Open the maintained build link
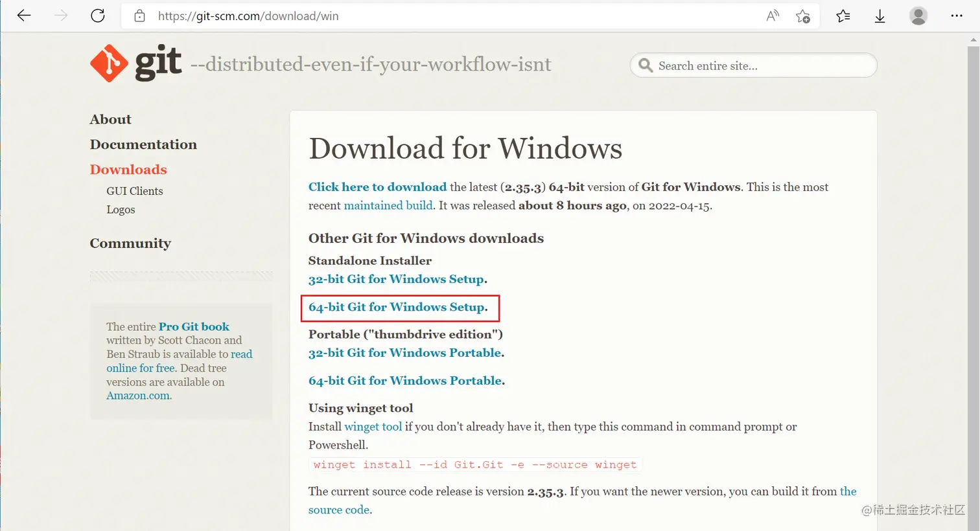Screen dimensions: 980x531 388,205
